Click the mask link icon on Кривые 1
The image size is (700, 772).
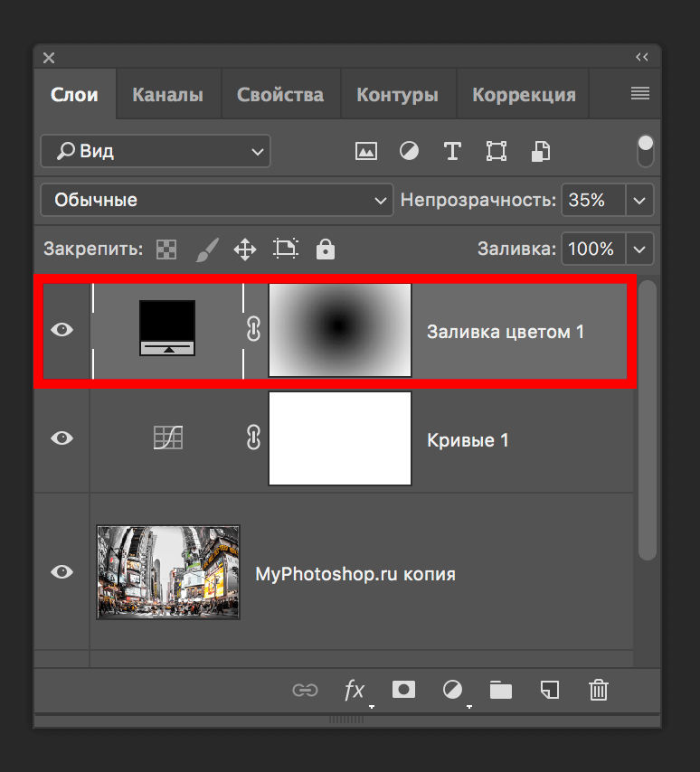coord(253,438)
